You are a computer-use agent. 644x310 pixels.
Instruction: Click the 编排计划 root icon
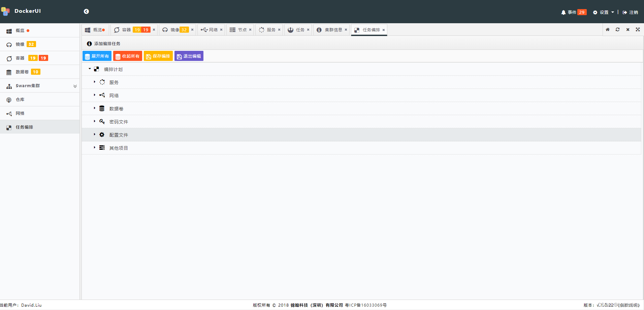tap(97, 69)
